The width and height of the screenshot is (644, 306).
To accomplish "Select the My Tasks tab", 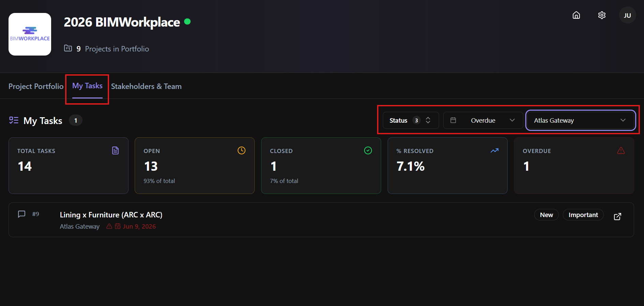I will pos(87,86).
